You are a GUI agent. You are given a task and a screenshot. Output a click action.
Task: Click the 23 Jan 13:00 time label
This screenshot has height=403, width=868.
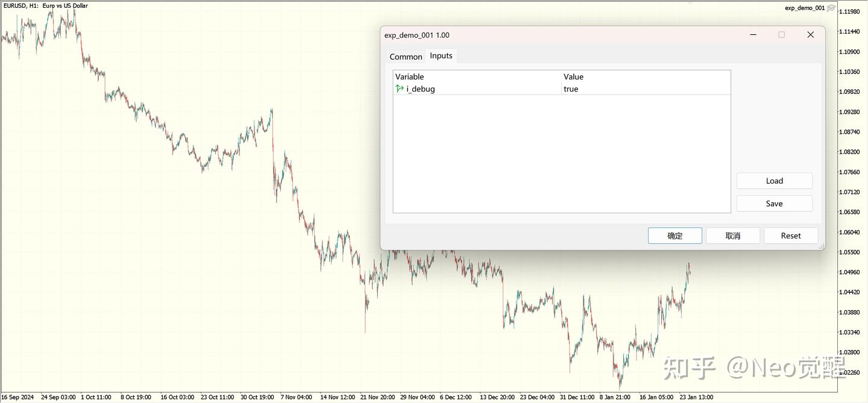click(x=696, y=398)
